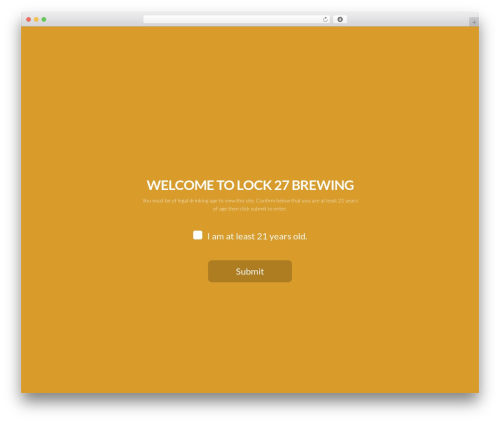This screenshot has height=423, width=500.
Task: Click the browser address bar
Action: (237, 19)
